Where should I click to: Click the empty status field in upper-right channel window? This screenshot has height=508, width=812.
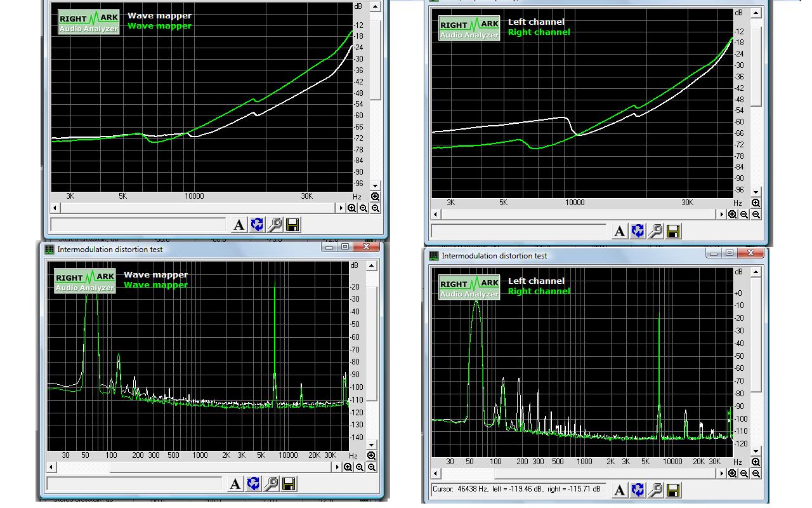pos(519,231)
